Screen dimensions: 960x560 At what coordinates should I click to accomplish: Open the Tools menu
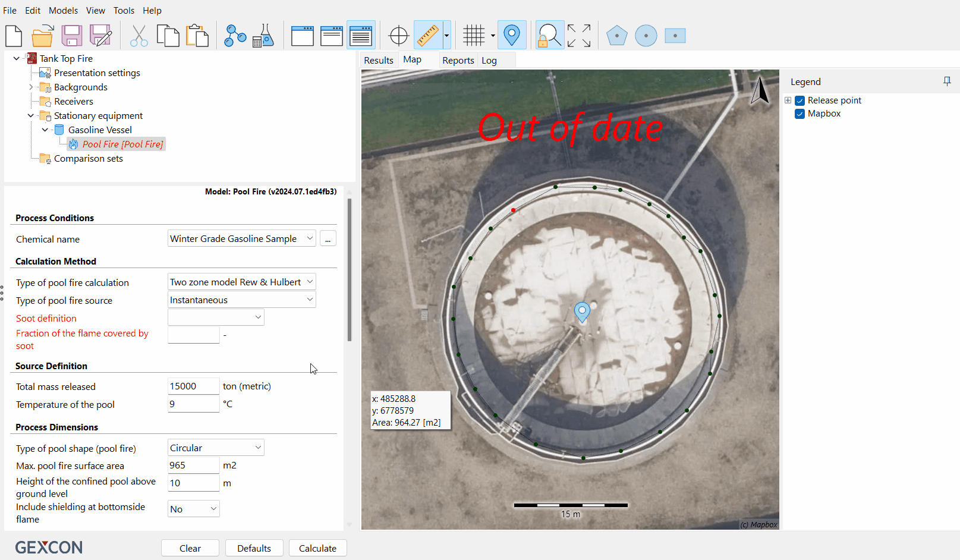coord(124,11)
